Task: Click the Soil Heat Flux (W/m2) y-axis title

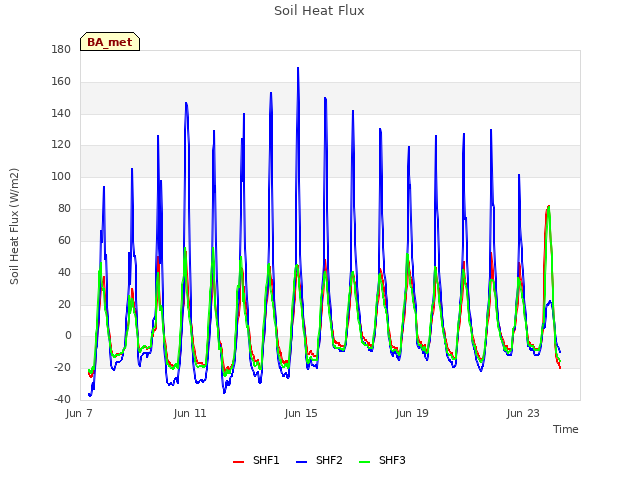Action: (x=14, y=226)
